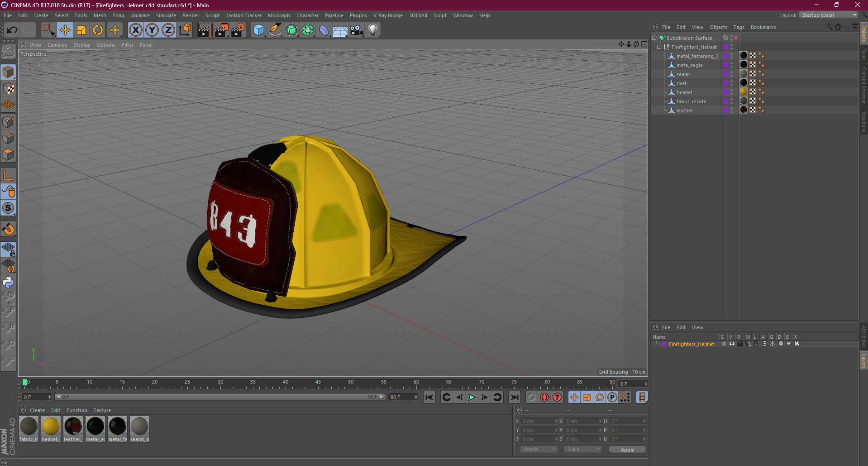This screenshot has width=868, height=466.
Task: Open the deformer objects icon
Action: point(324,30)
